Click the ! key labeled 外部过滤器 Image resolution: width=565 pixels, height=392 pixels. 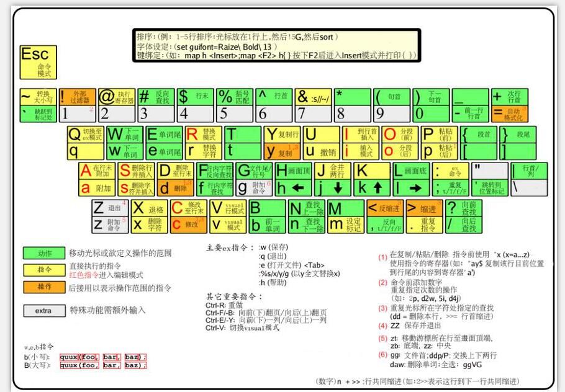78,97
